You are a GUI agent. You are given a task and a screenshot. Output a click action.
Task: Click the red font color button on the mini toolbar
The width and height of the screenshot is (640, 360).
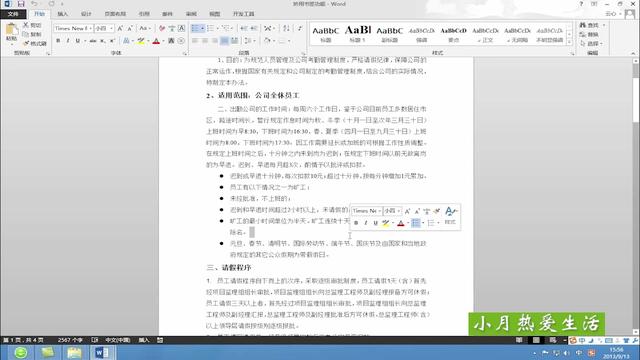(401, 223)
